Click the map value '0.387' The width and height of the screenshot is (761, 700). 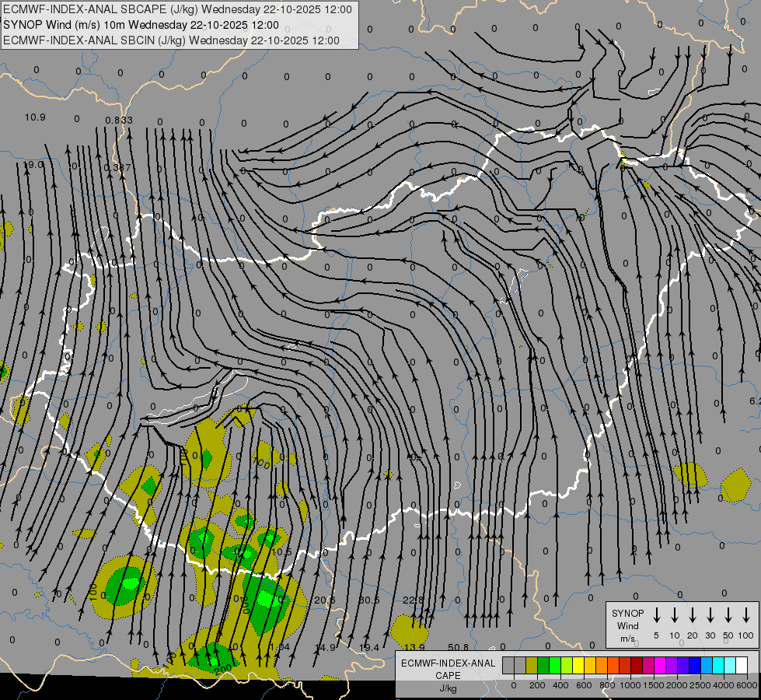tap(117, 167)
